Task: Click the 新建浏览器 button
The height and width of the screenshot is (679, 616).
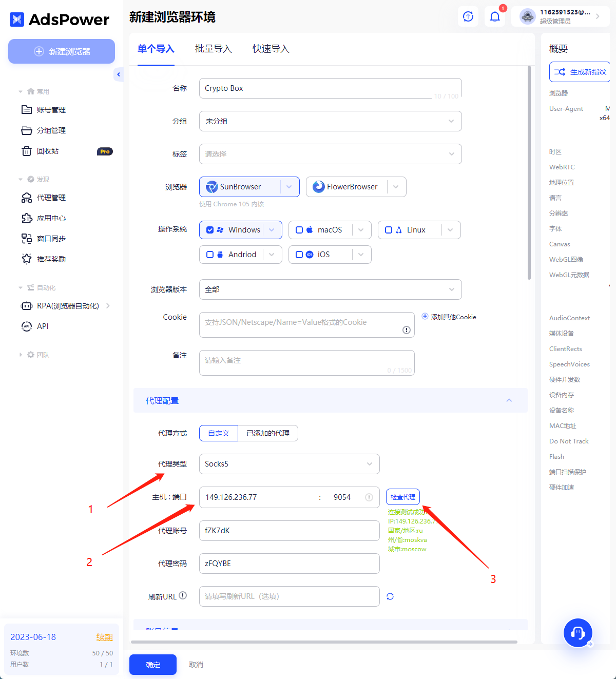Action: tap(62, 51)
